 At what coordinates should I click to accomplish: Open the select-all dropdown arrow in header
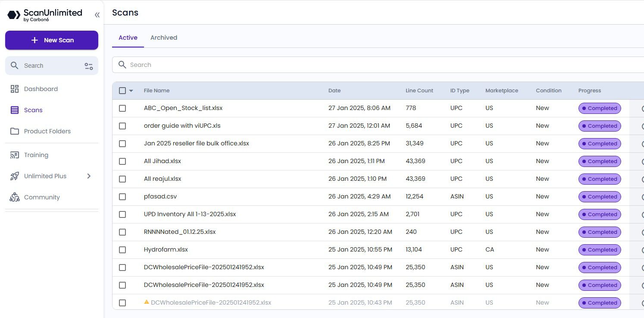(x=131, y=91)
